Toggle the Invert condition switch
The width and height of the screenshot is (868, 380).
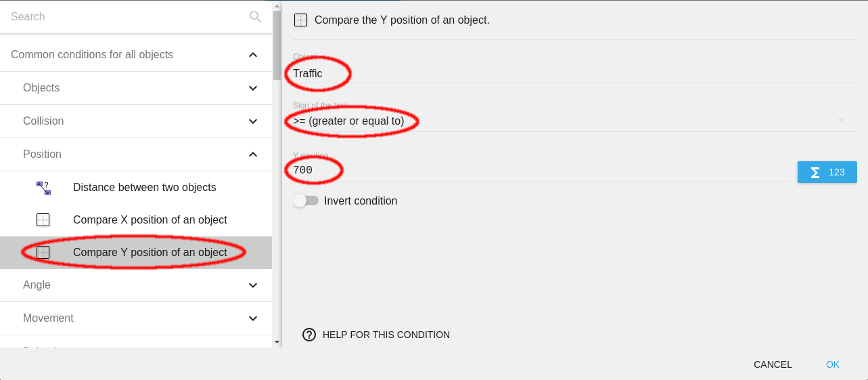click(306, 201)
